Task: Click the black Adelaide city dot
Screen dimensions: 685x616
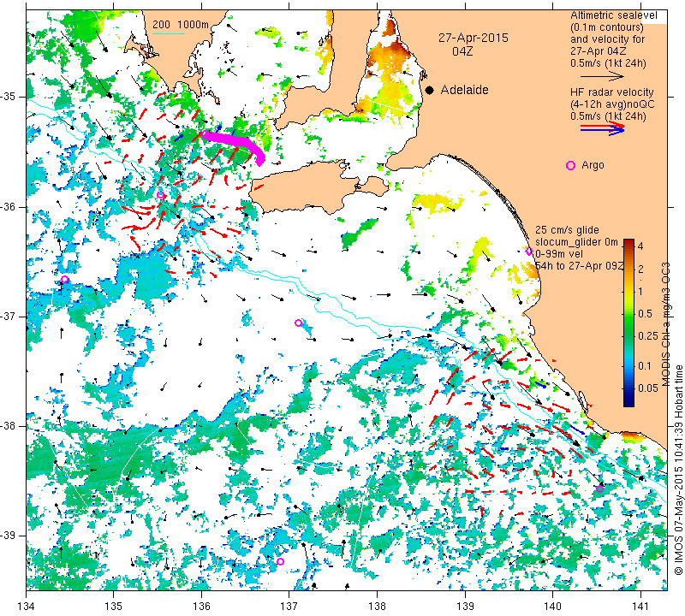Action: click(430, 90)
